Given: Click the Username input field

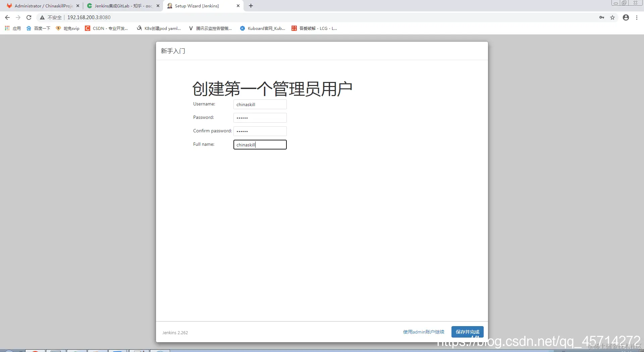Looking at the screenshot, I should pyautogui.click(x=260, y=104).
